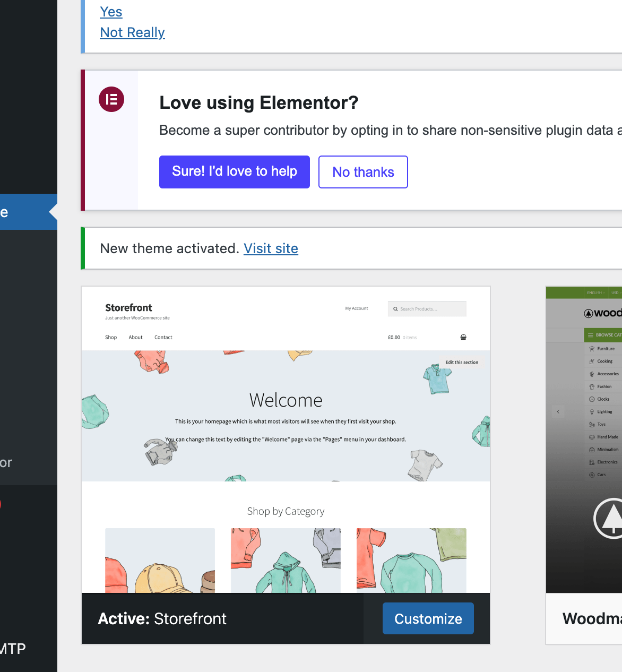Select the Woodmart theme card name
The width and height of the screenshot is (622, 672).
tap(592, 618)
